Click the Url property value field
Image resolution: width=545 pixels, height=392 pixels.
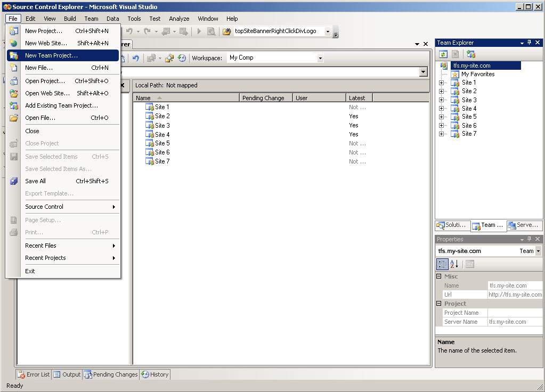point(515,295)
